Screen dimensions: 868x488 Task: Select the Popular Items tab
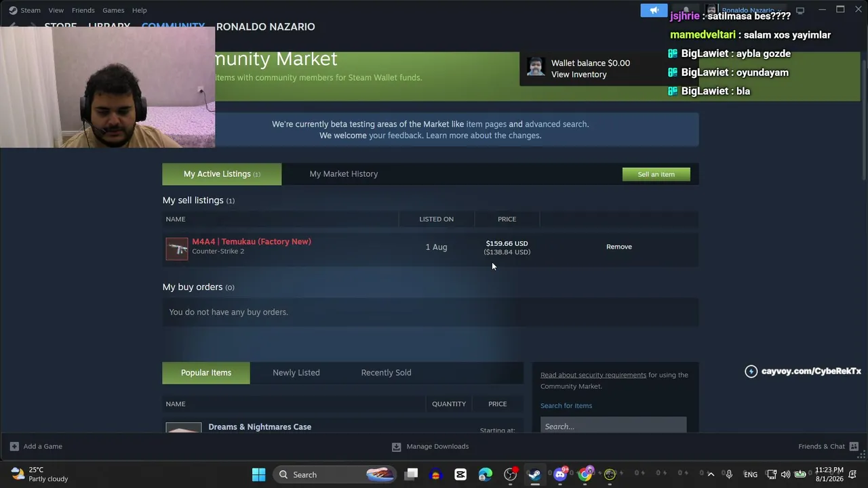(x=206, y=373)
